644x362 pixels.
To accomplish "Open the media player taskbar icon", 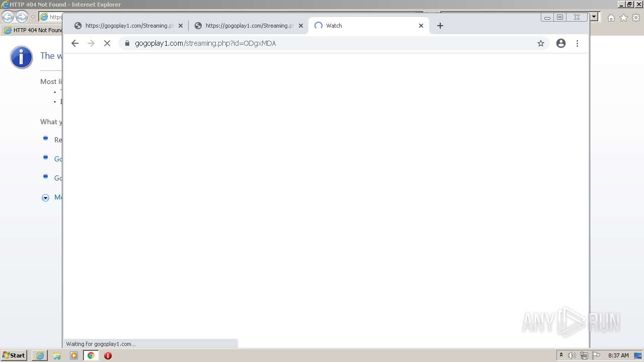I will coord(74,355).
